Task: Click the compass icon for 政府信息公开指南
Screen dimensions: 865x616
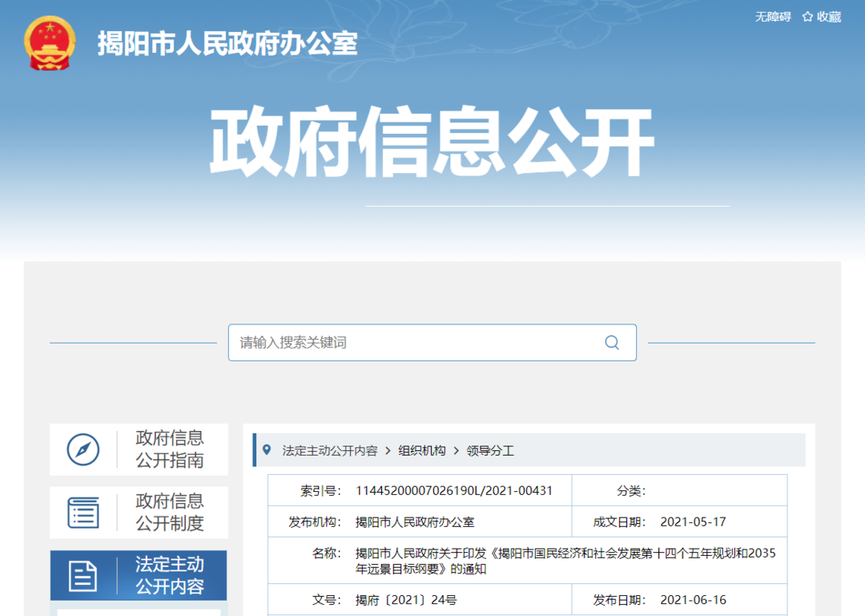Action: [83, 449]
